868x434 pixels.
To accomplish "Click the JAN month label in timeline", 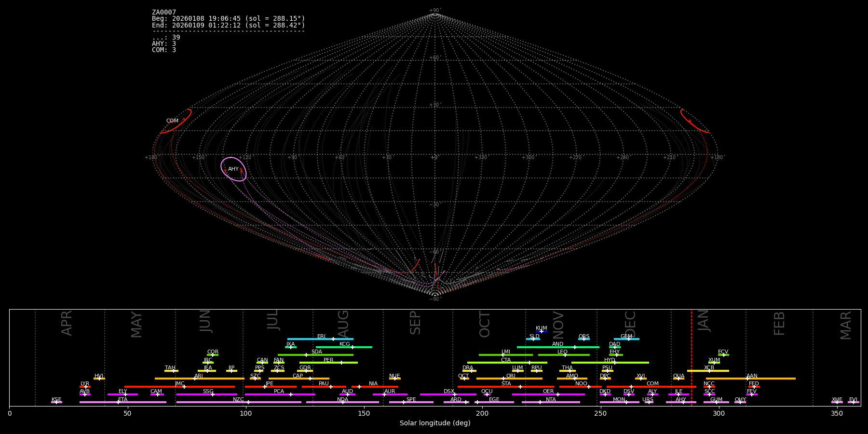I will (704, 321).
